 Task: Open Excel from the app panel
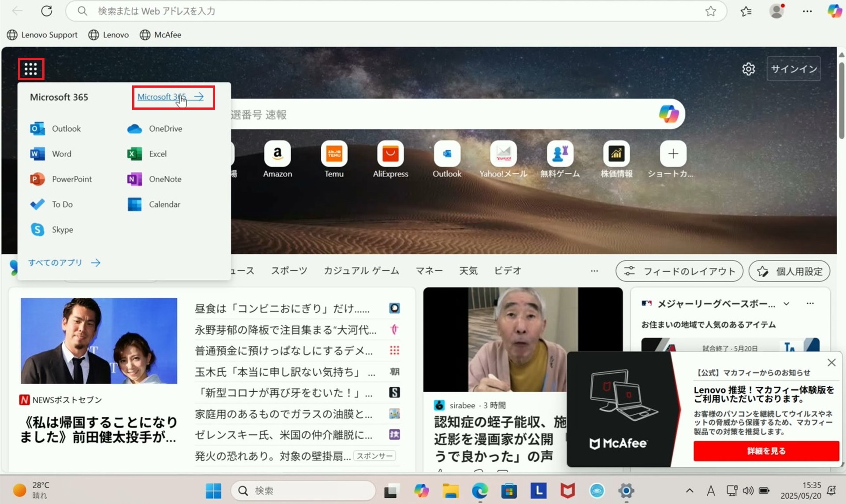coord(147,154)
